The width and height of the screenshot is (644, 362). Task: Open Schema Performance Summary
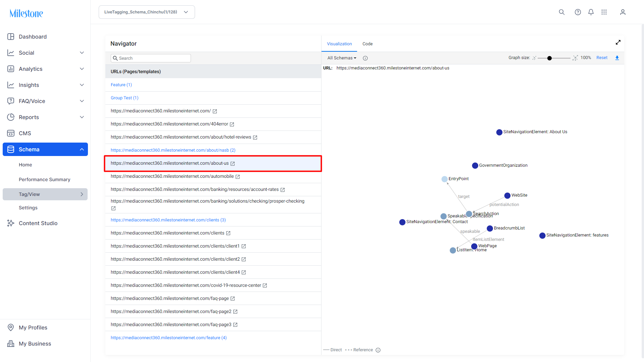pos(45,179)
